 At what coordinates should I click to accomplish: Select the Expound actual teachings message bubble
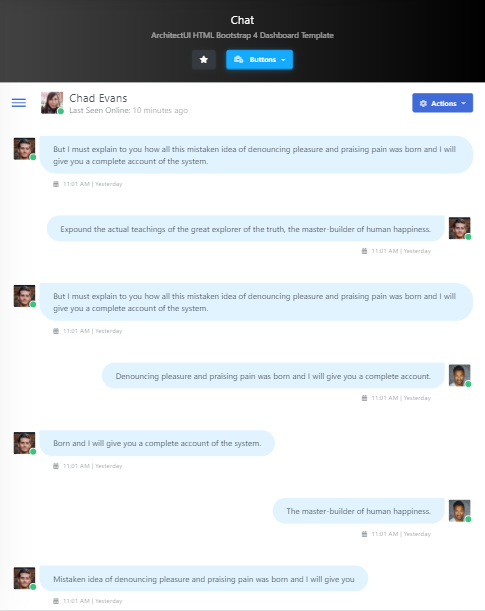[x=245, y=229]
